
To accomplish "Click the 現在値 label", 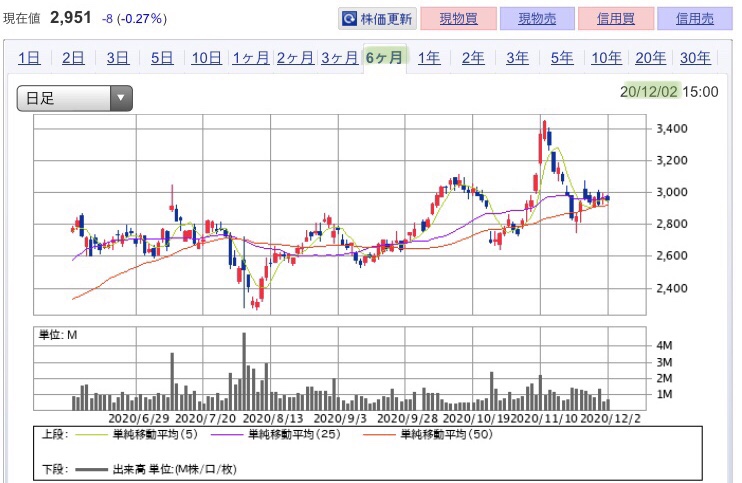I will [x=21, y=19].
